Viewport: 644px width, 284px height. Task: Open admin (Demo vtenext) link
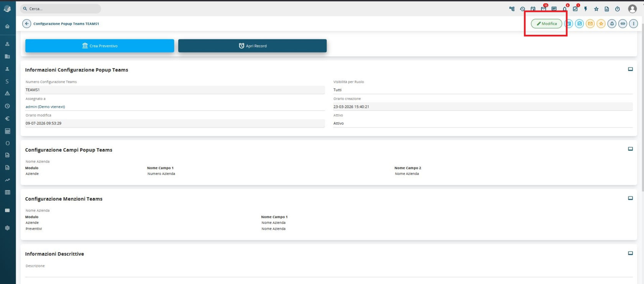coord(45,107)
